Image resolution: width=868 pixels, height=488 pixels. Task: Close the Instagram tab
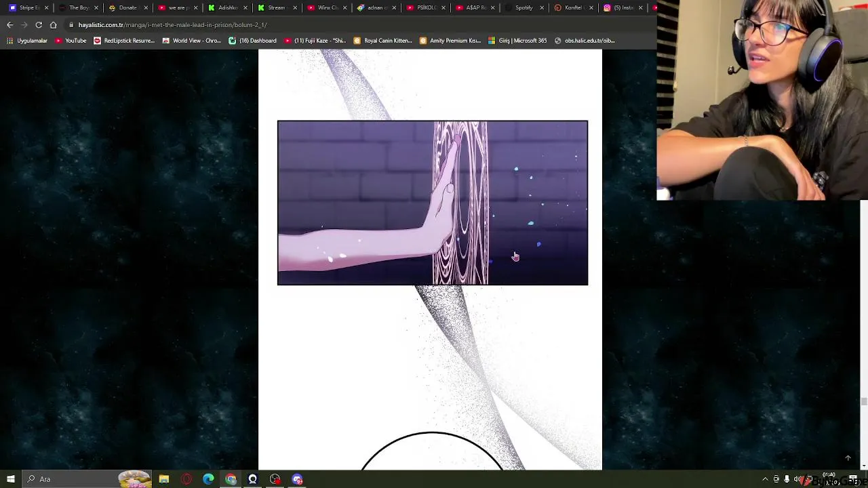pyautogui.click(x=641, y=7)
